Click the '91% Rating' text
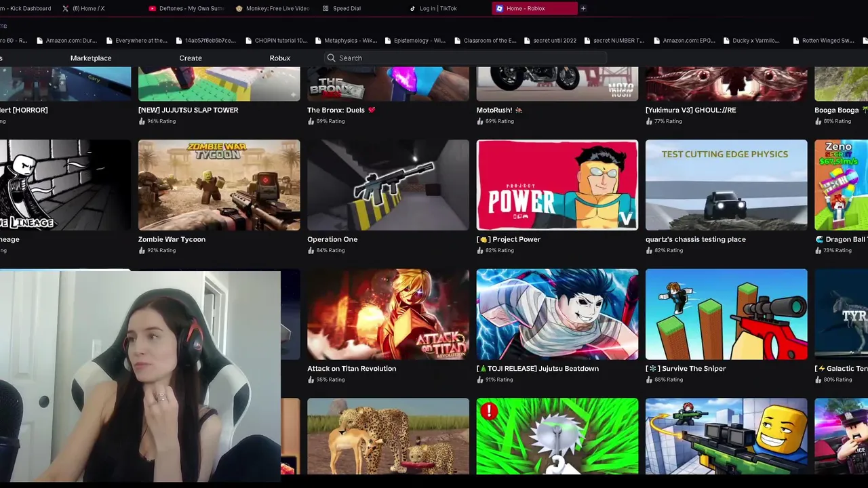 pyautogui.click(x=500, y=380)
